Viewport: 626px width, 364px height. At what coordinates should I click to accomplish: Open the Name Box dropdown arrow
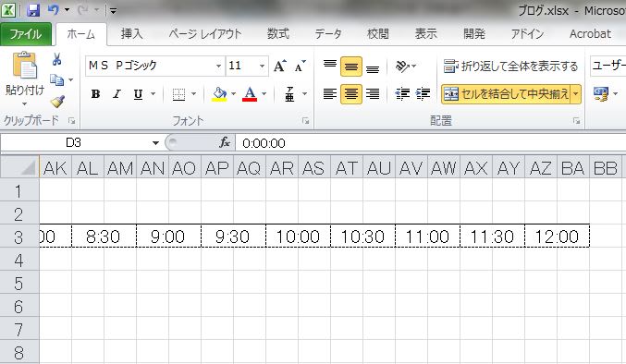155,142
